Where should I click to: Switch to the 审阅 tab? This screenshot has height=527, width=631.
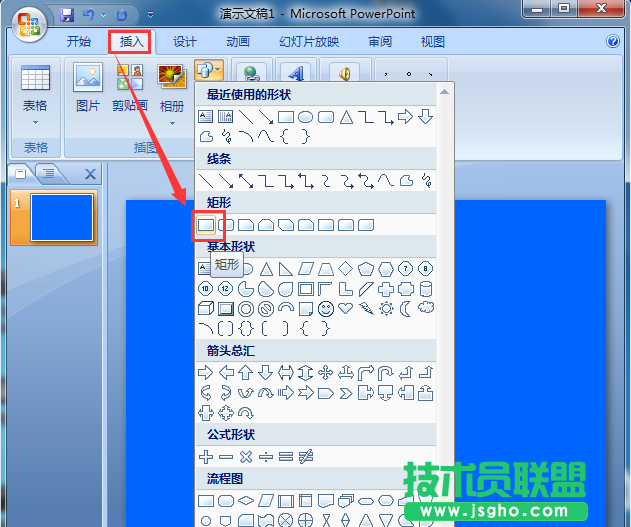tap(380, 41)
